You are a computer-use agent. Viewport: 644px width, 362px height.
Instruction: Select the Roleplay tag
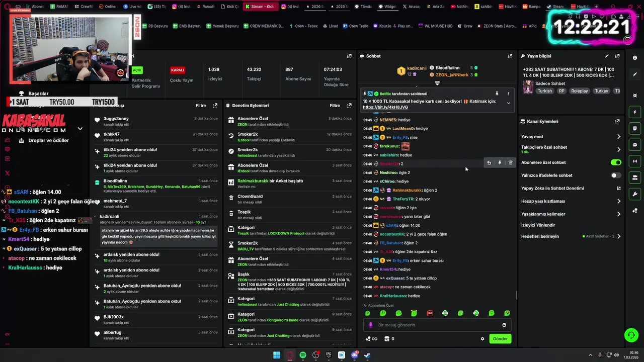coord(579,91)
